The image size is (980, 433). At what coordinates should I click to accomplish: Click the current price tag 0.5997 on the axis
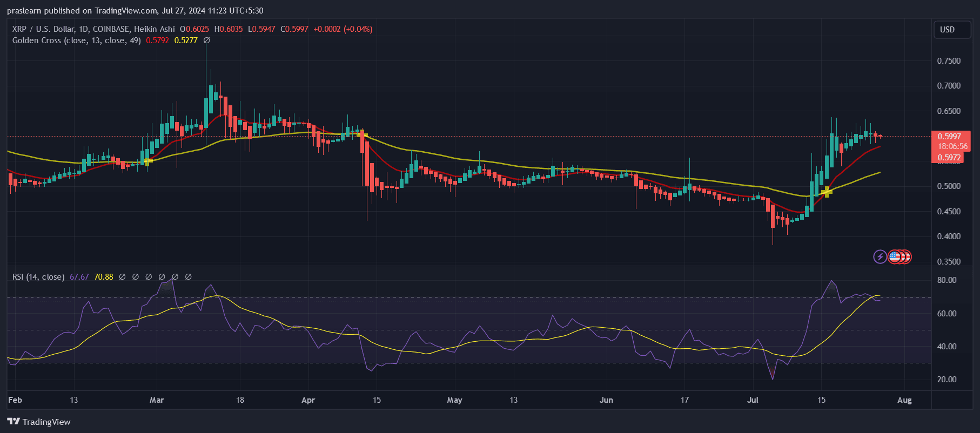949,137
